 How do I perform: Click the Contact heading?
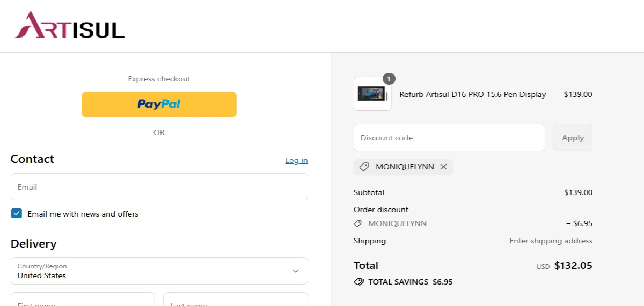click(32, 159)
